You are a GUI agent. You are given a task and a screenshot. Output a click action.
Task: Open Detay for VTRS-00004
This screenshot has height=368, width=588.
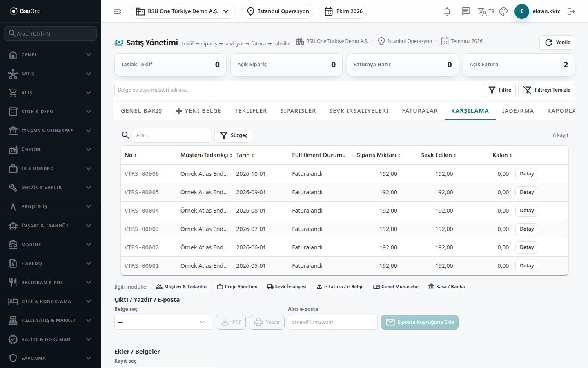click(x=527, y=211)
